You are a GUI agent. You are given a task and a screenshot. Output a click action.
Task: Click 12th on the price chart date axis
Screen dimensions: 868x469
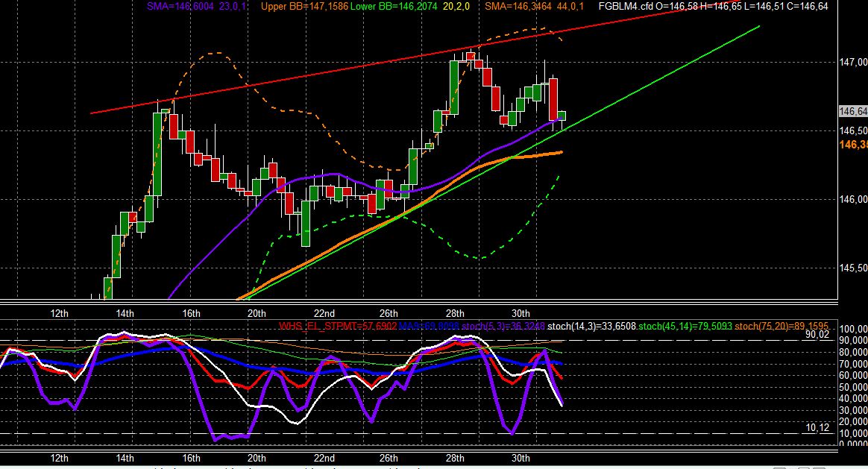[x=59, y=313]
